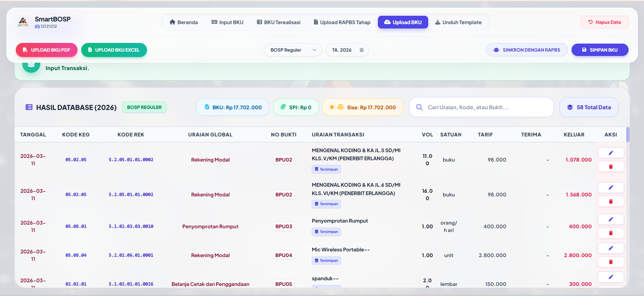Screen dimensions: 644x296
Task: Click the UPLOAD BKU EXCEL button
Action: click(x=114, y=50)
